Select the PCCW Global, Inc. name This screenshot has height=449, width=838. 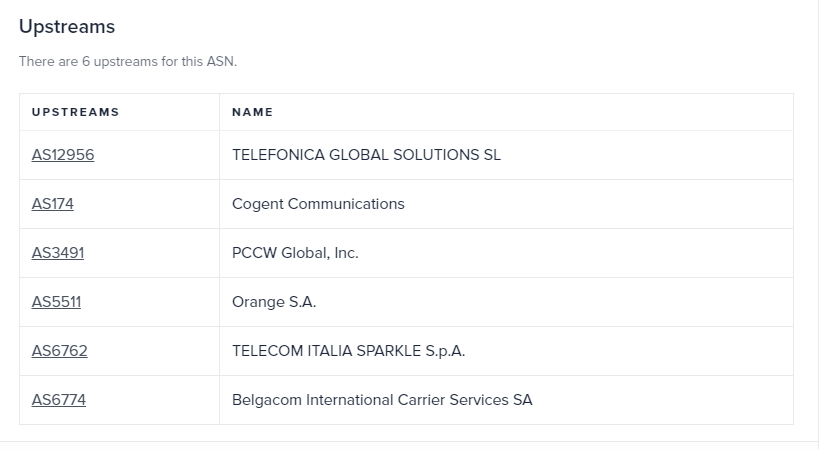pyautogui.click(x=295, y=253)
